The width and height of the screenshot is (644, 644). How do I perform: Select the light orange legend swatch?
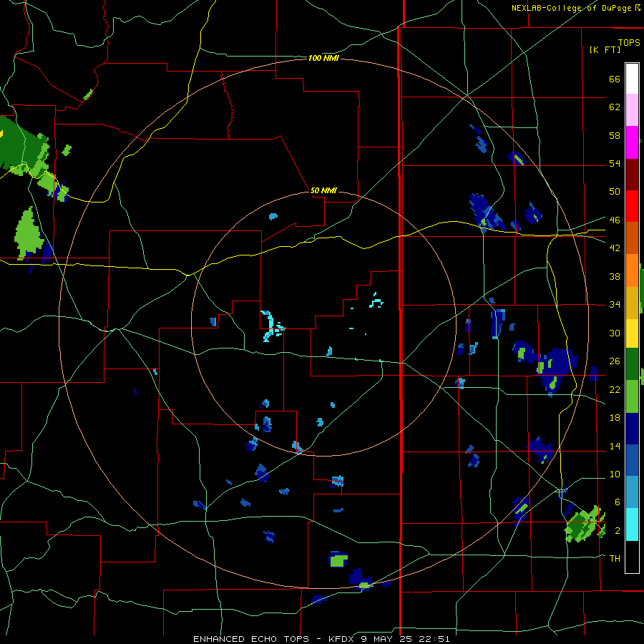pos(632,270)
